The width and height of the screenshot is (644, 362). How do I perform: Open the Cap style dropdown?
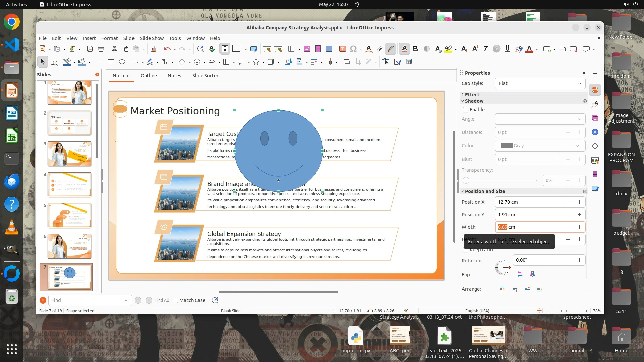click(540, 83)
